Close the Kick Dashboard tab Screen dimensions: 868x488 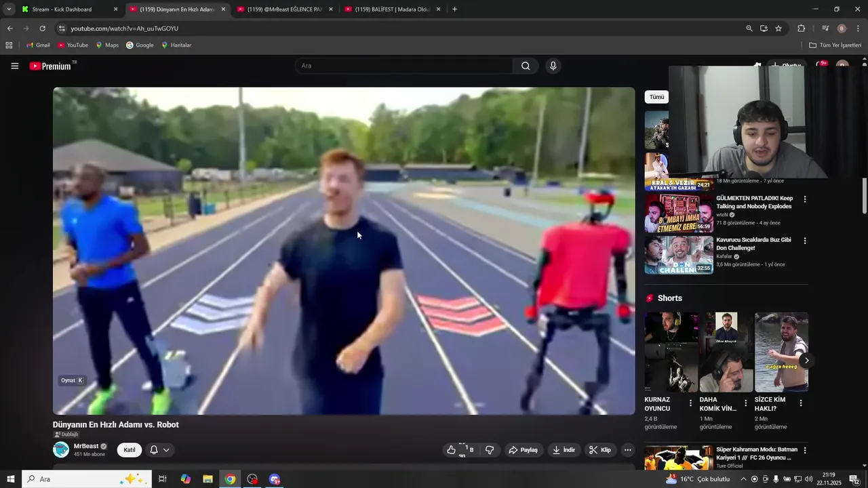(x=115, y=9)
